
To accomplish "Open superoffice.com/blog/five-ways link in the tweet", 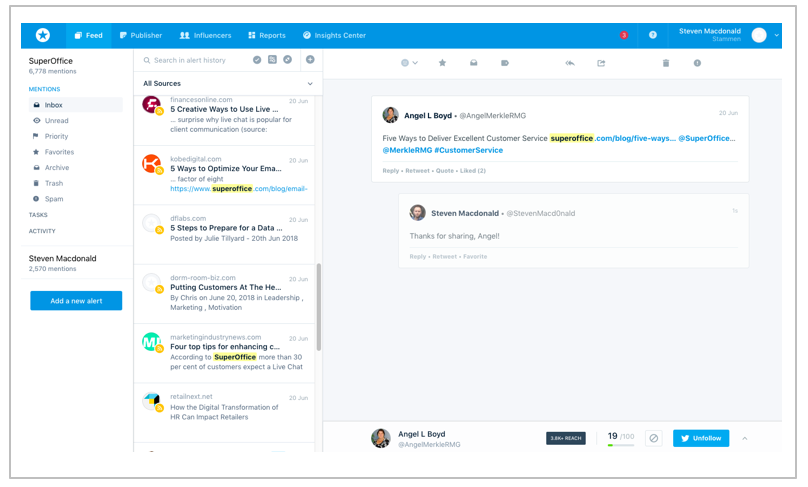I will pos(613,138).
